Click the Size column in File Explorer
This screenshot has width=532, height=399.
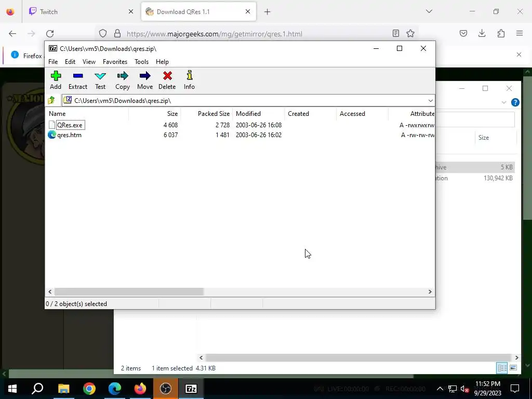pyautogui.click(x=495, y=137)
